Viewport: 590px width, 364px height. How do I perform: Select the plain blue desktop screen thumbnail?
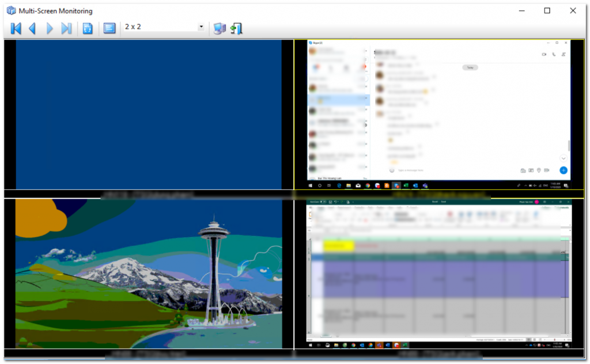tap(149, 114)
